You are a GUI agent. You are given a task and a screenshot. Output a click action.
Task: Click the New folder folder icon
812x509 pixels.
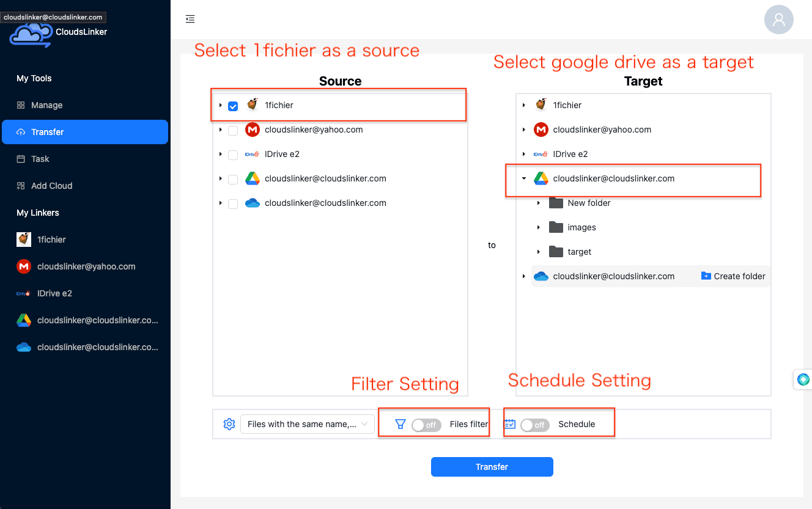coord(556,203)
